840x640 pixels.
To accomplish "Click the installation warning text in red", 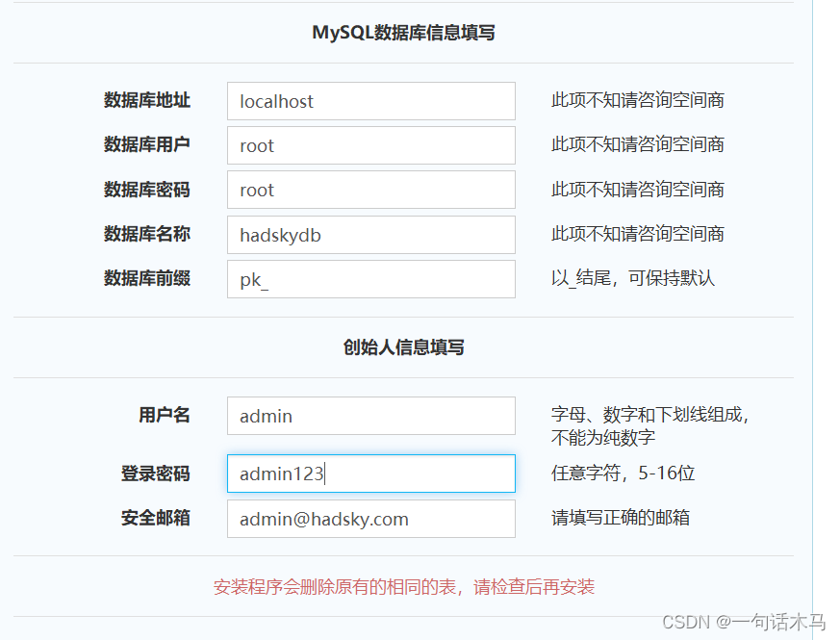I will coord(402,586).
